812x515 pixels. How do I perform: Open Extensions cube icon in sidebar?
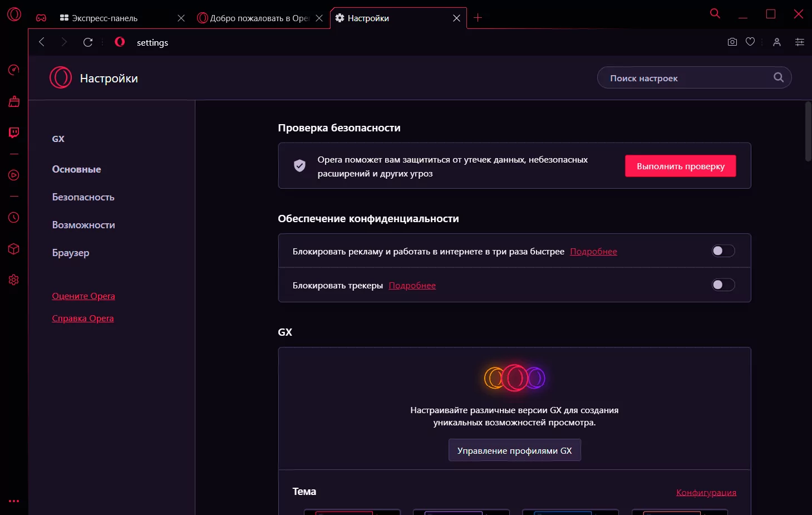click(14, 249)
